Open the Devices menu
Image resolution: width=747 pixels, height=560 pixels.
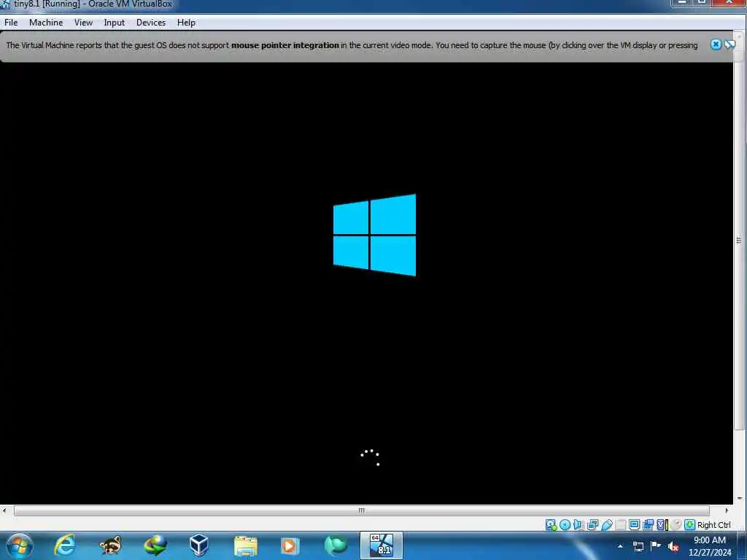[151, 23]
